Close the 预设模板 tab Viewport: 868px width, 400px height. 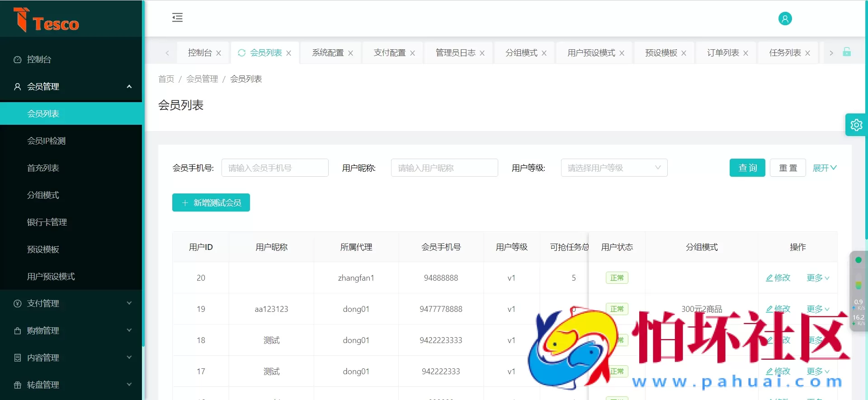click(684, 53)
